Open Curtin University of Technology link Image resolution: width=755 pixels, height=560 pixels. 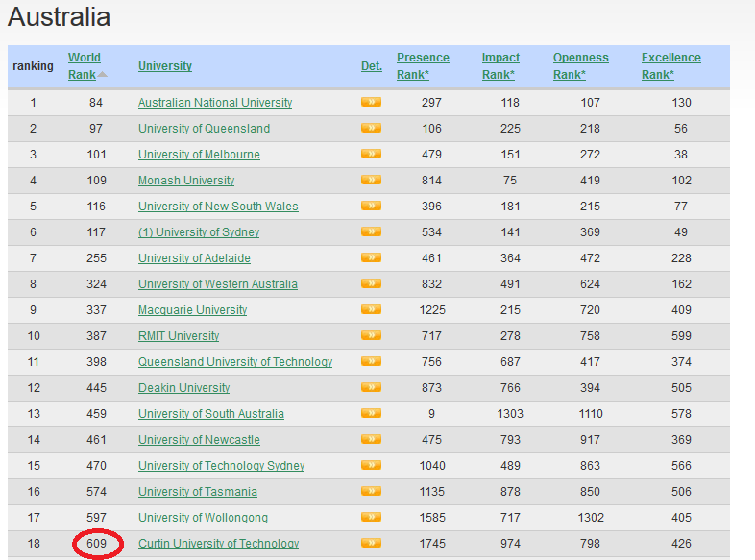(x=219, y=544)
